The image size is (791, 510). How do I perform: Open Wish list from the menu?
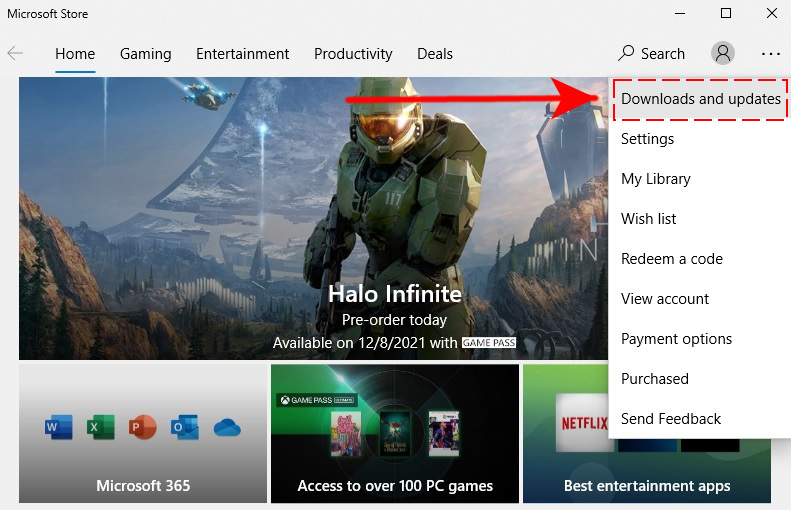(700, 218)
